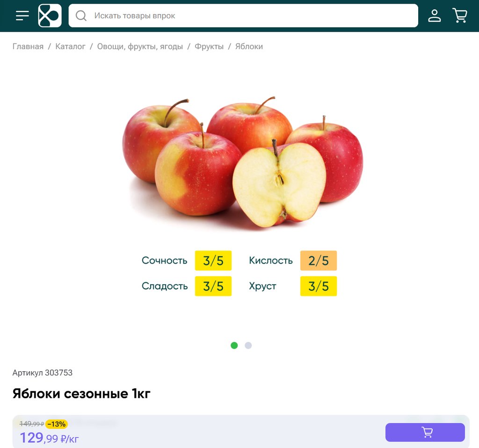
Task: Click the -13% discount badge
Action: coord(57,424)
